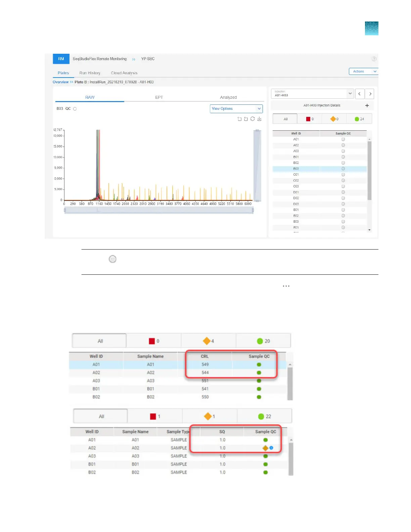Open the Injection A01-H03 dropdown
411x532 pixels.
tap(312, 94)
